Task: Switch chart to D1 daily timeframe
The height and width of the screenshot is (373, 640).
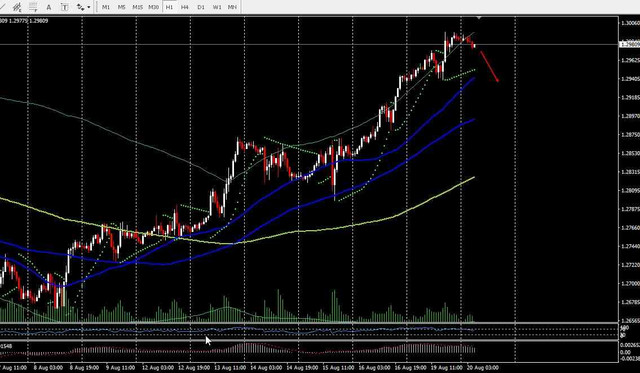Action: pos(201,7)
